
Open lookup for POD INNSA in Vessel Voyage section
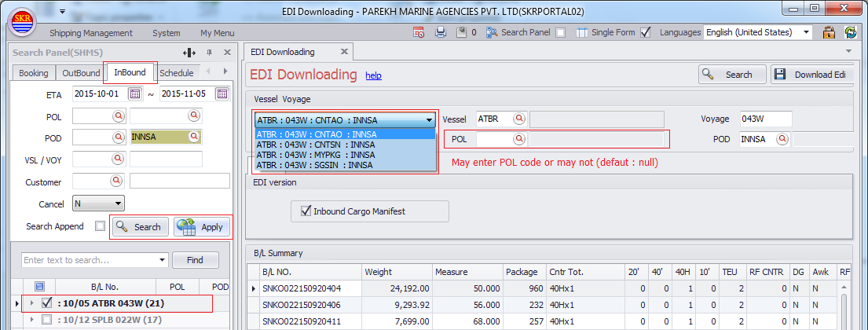pyautogui.click(x=782, y=139)
